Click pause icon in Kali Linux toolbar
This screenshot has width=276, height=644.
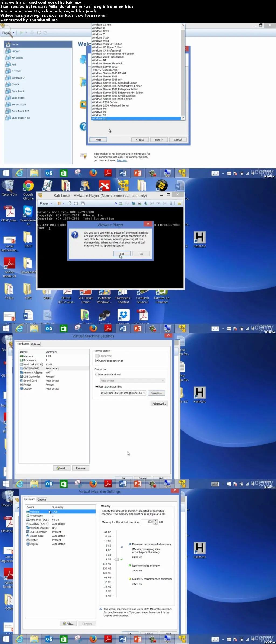click(x=59, y=203)
